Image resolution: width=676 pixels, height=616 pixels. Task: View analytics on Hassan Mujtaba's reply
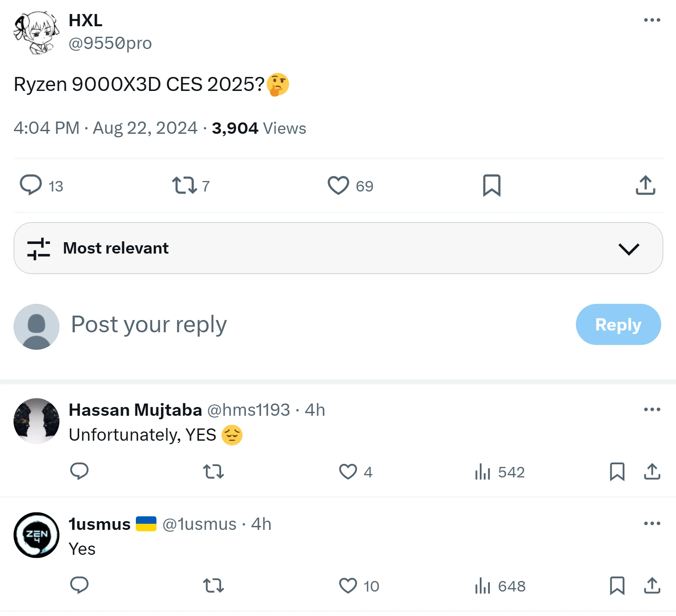point(483,472)
